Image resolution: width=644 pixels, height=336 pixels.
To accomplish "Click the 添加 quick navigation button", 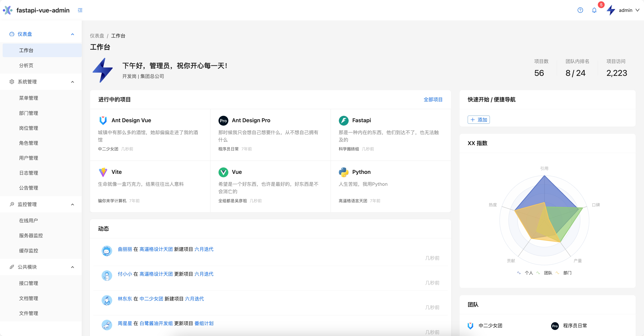I will 478,120.
